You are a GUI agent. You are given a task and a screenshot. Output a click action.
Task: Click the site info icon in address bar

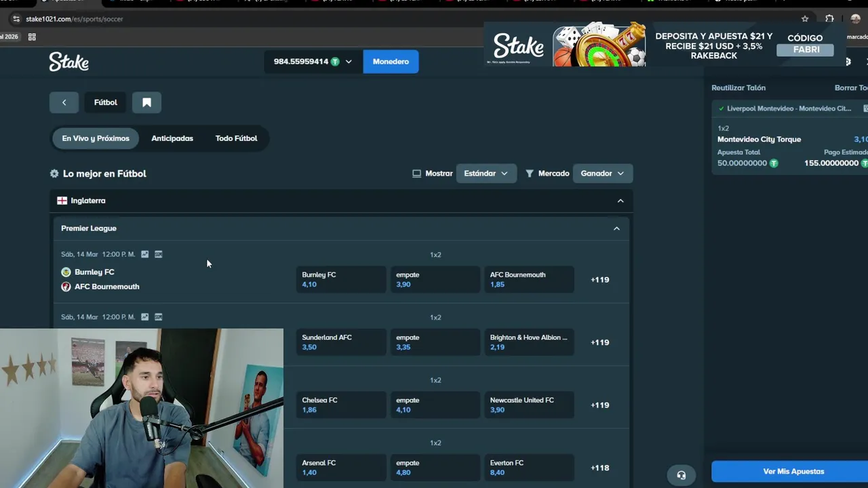16,19
